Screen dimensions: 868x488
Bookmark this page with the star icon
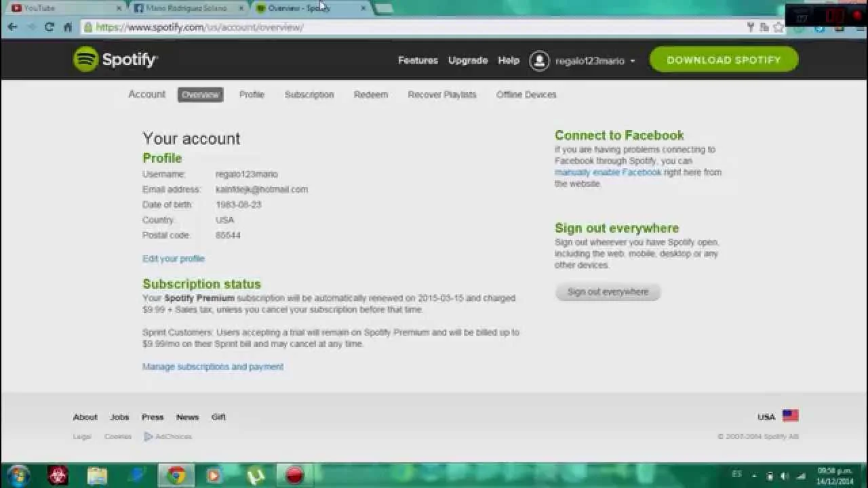coord(778,27)
